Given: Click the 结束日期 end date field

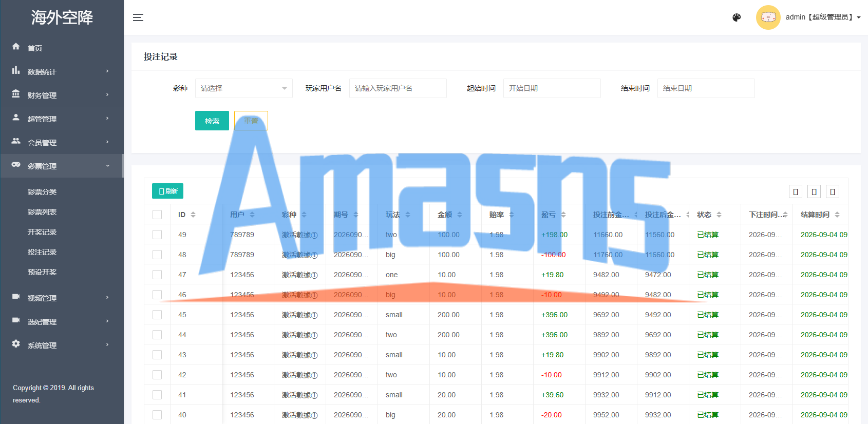Looking at the screenshot, I should [x=706, y=88].
